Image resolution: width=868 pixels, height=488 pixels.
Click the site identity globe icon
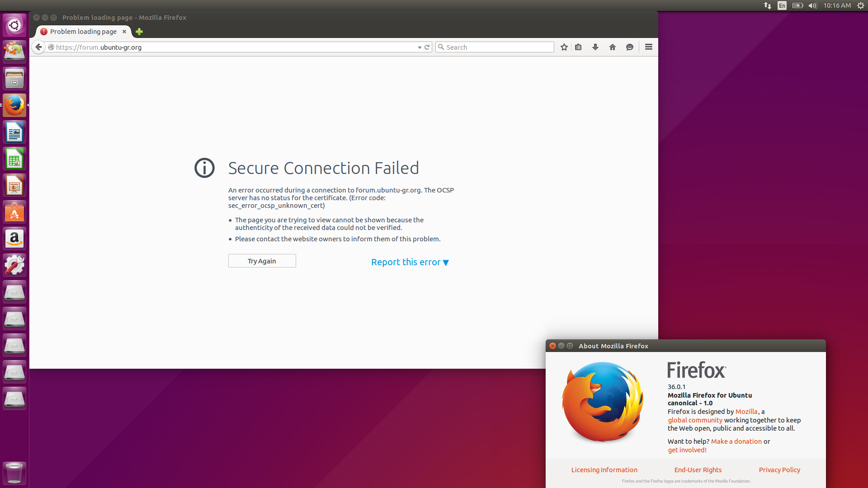[x=51, y=47]
